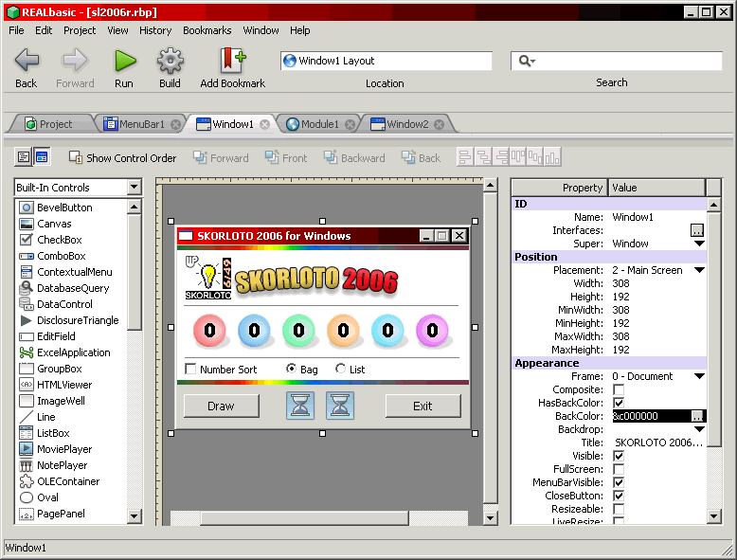Viewport: 737px width, 560px height.
Task: Open the History menu
Action: (x=155, y=30)
